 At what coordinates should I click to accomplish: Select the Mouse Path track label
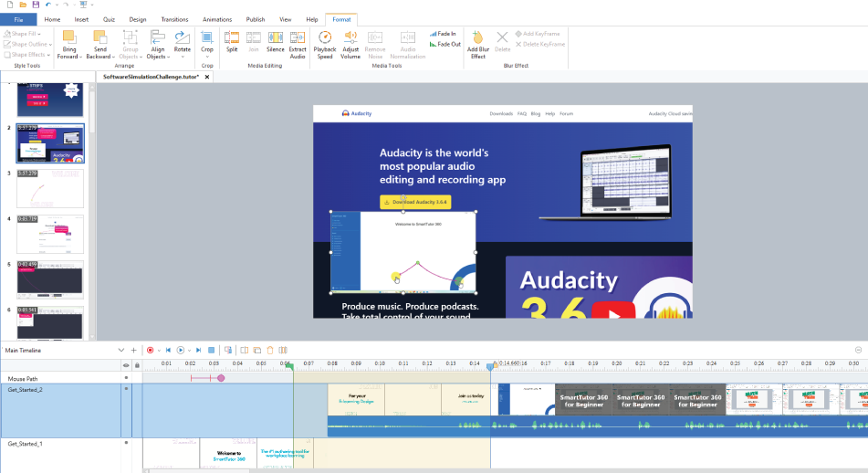pos(23,379)
